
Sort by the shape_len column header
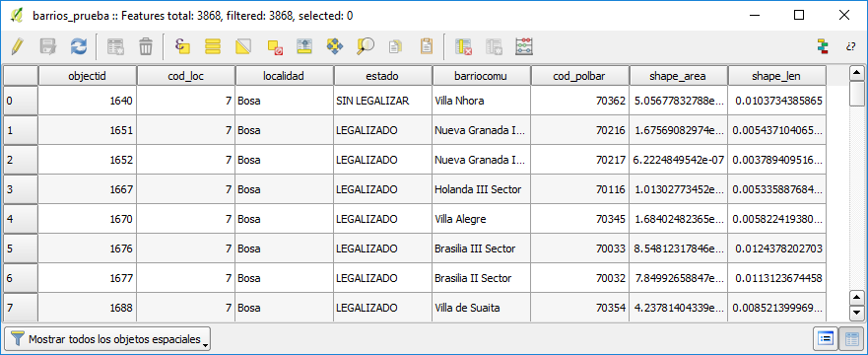point(776,76)
